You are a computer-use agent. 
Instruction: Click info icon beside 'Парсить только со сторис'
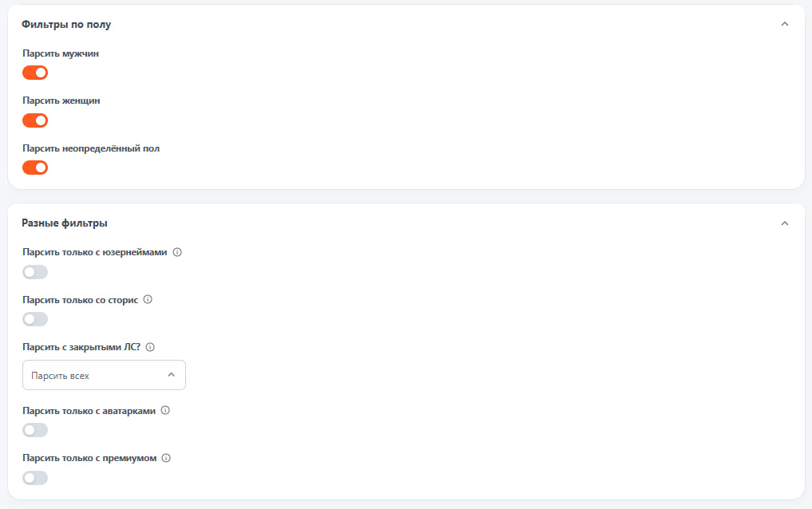(148, 299)
